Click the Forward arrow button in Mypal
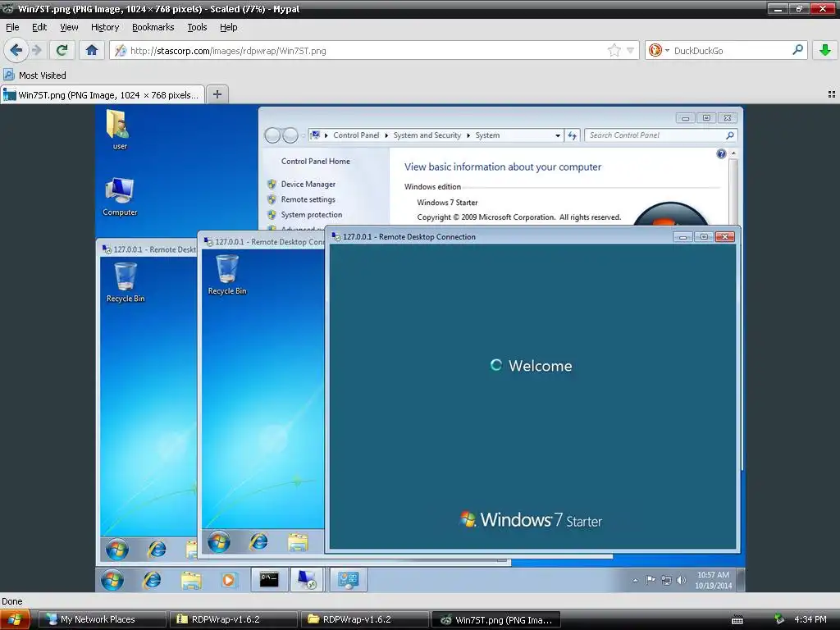 37,50
